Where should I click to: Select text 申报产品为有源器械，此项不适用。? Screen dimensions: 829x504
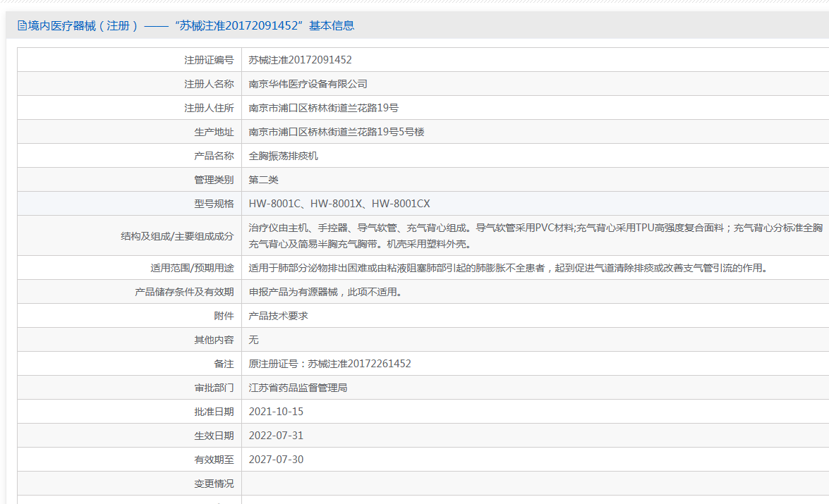click(325, 292)
